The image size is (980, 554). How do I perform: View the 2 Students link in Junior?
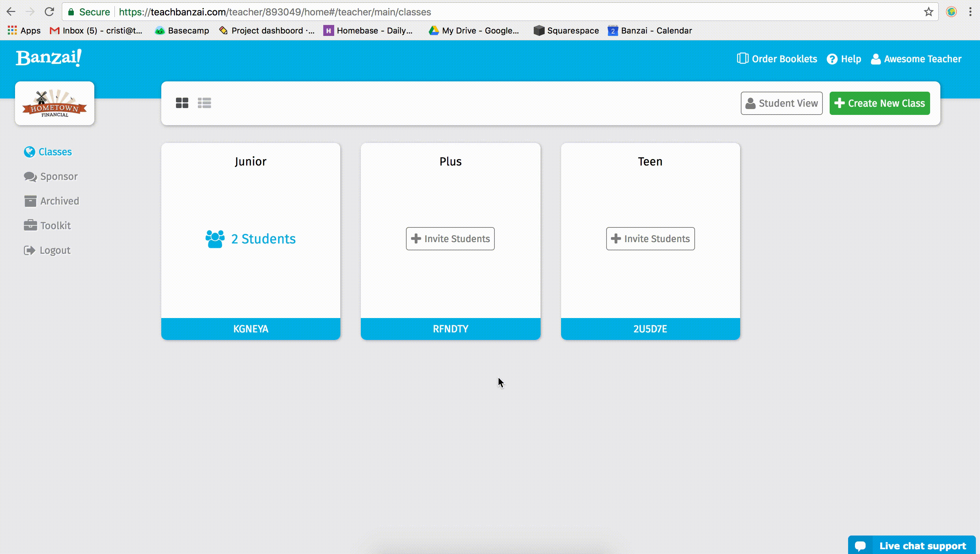[251, 239]
